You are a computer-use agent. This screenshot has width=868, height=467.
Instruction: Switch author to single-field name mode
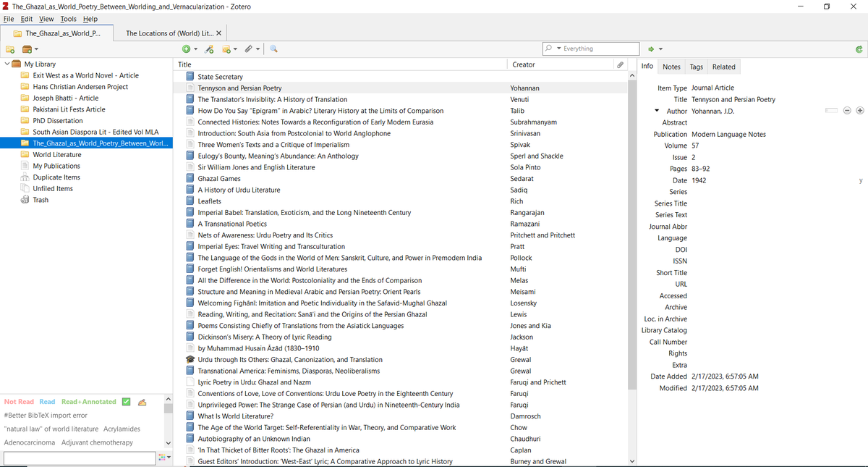pyautogui.click(x=832, y=111)
